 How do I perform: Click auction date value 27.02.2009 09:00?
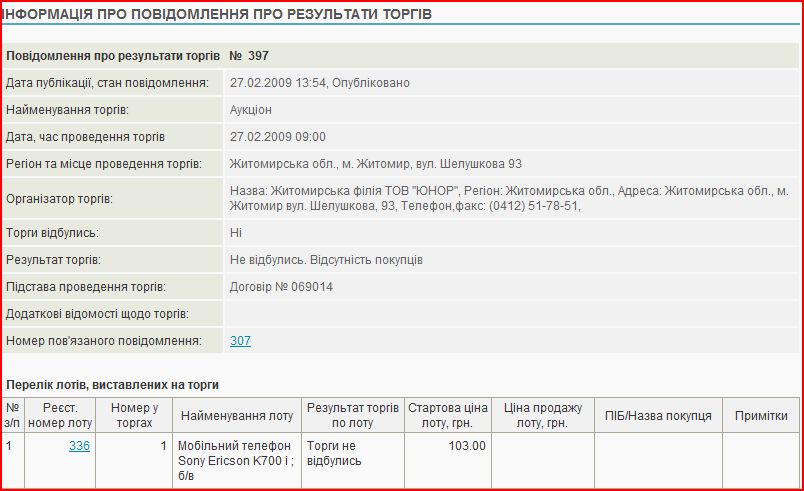click(x=278, y=137)
